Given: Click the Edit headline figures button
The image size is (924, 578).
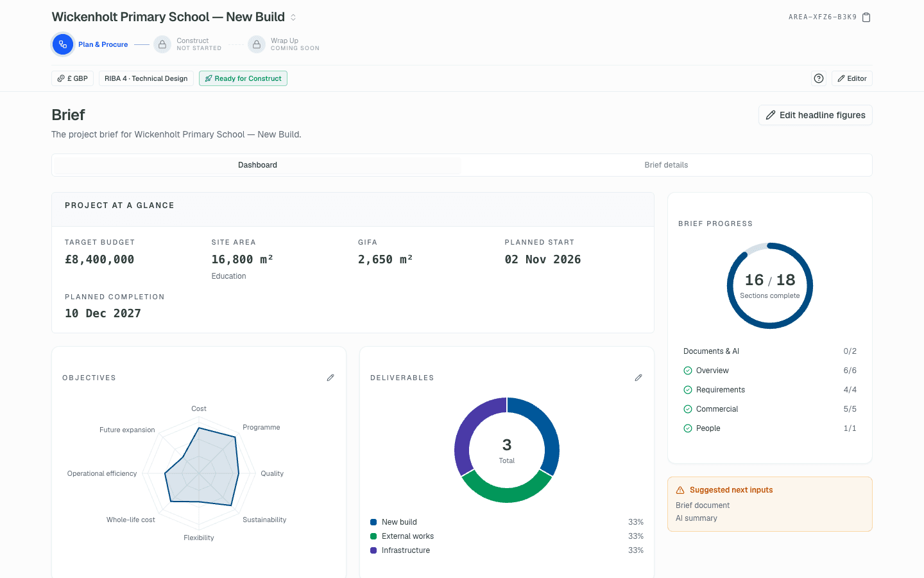Looking at the screenshot, I should click(x=816, y=115).
